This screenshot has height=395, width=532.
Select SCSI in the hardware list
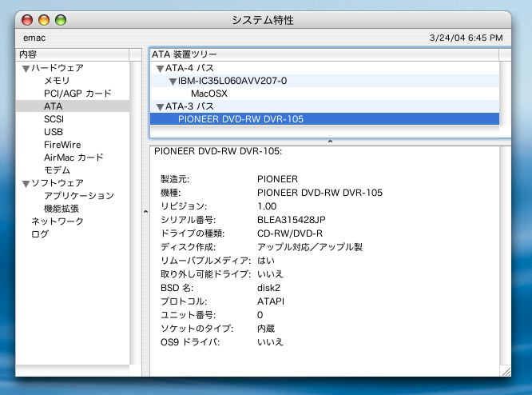54,119
